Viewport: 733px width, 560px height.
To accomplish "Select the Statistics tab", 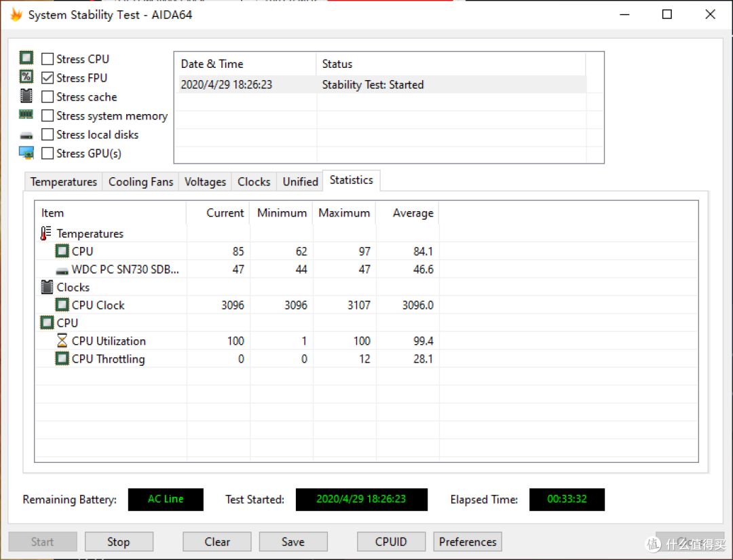I will click(351, 181).
